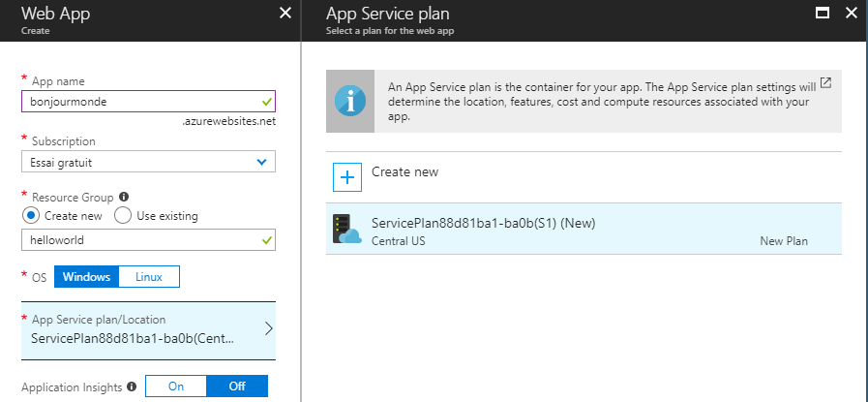Click the plus icon for Create new plan

346,176
